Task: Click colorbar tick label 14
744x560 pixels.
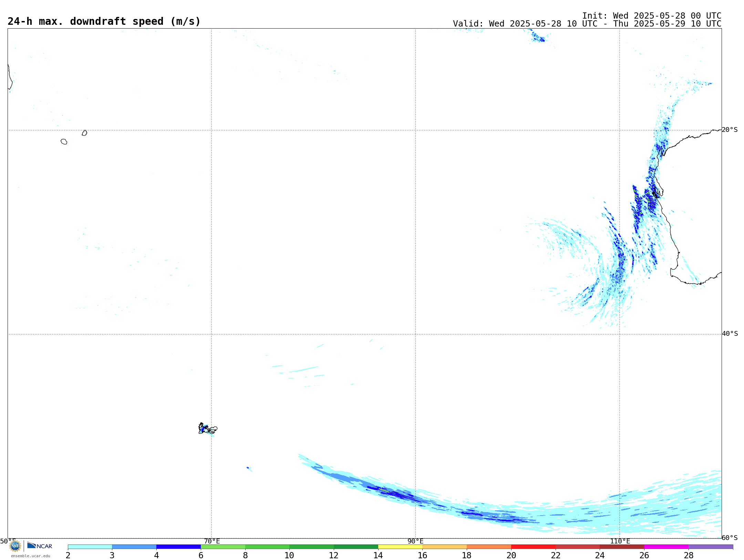Action: click(x=378, y=556)
